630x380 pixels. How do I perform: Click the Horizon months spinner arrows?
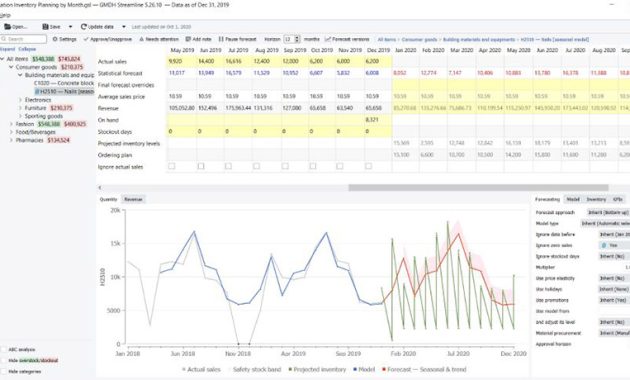click(x=297, y=39)
